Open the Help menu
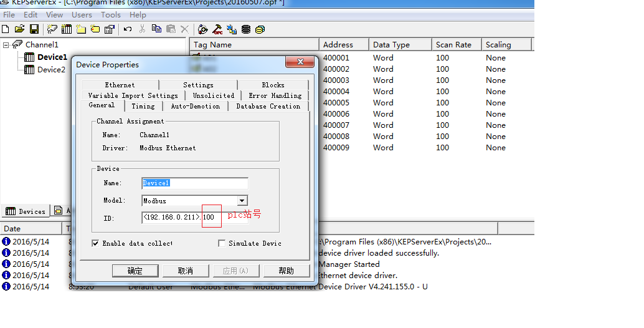This screenshot has height=328, width=644. 138,15
